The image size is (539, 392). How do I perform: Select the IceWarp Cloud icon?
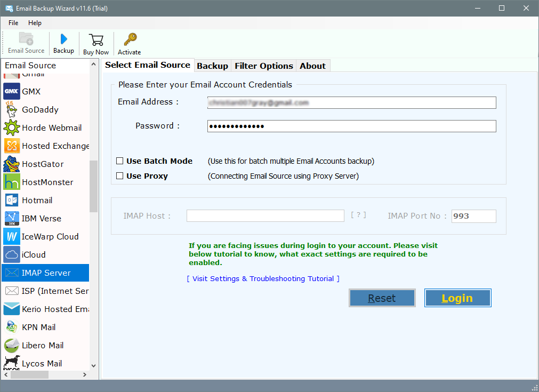(12, 237)
